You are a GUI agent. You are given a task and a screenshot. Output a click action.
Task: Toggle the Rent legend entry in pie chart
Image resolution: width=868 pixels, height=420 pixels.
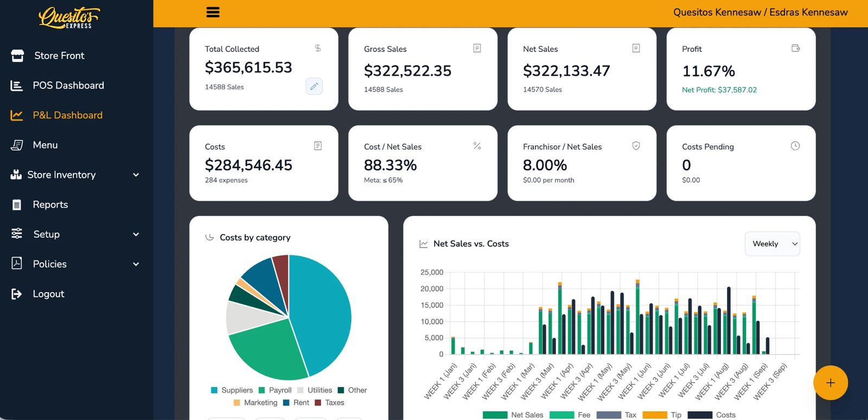click(x=296, y=403)
